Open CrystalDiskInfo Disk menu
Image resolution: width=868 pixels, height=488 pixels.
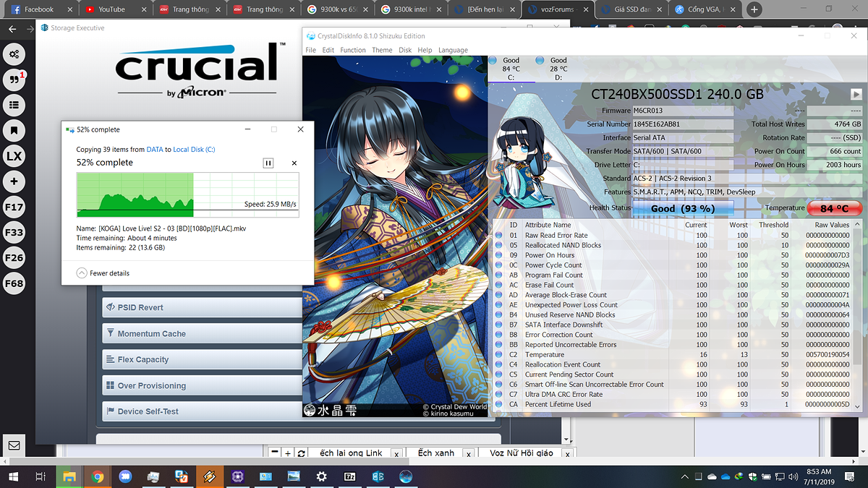(x=405, y=50)
